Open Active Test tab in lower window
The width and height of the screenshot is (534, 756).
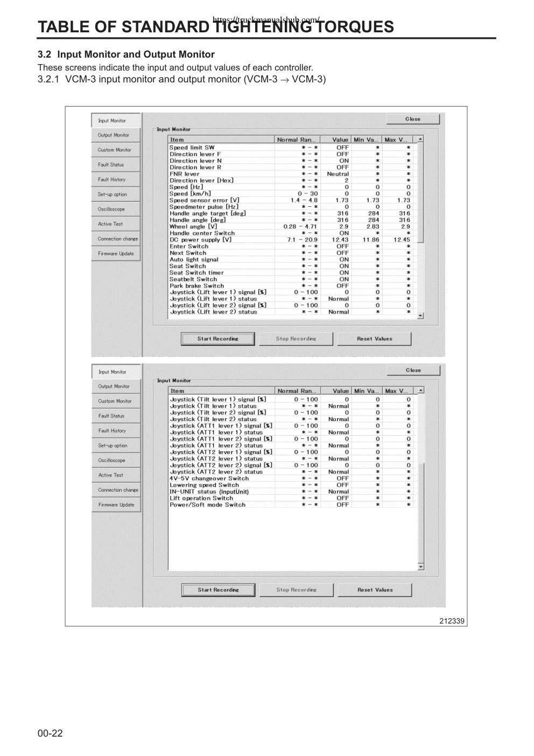point(116,475)
